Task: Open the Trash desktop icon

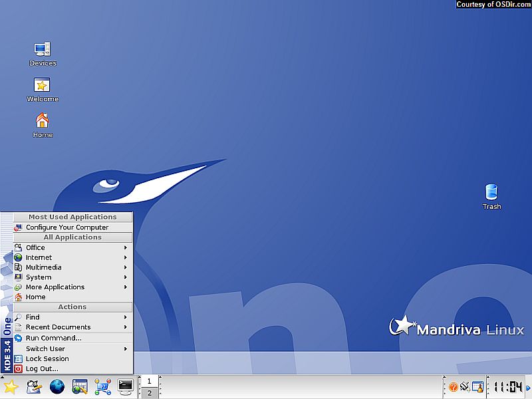Action: [491, 197]
